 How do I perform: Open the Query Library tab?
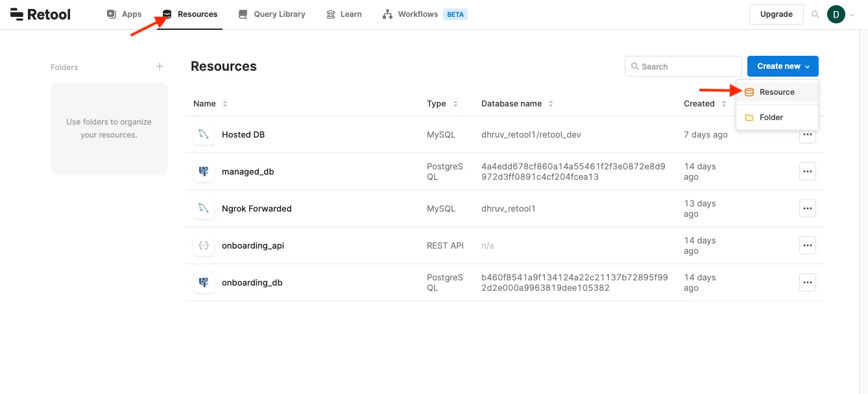pyautogui.click(x=272, y=14)
